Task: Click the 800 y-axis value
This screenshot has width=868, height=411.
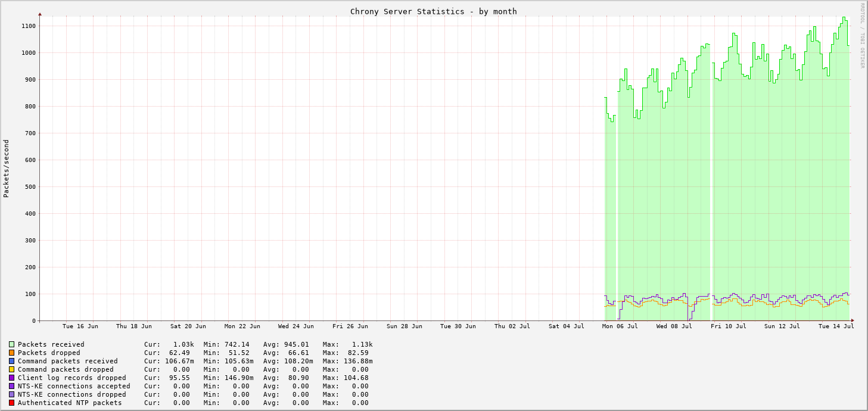Action: click(30, 106)
